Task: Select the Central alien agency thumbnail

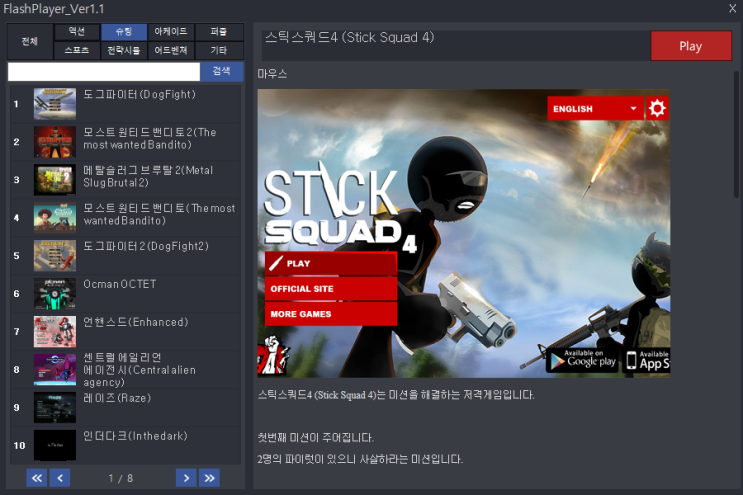Action: click(55, 369)
